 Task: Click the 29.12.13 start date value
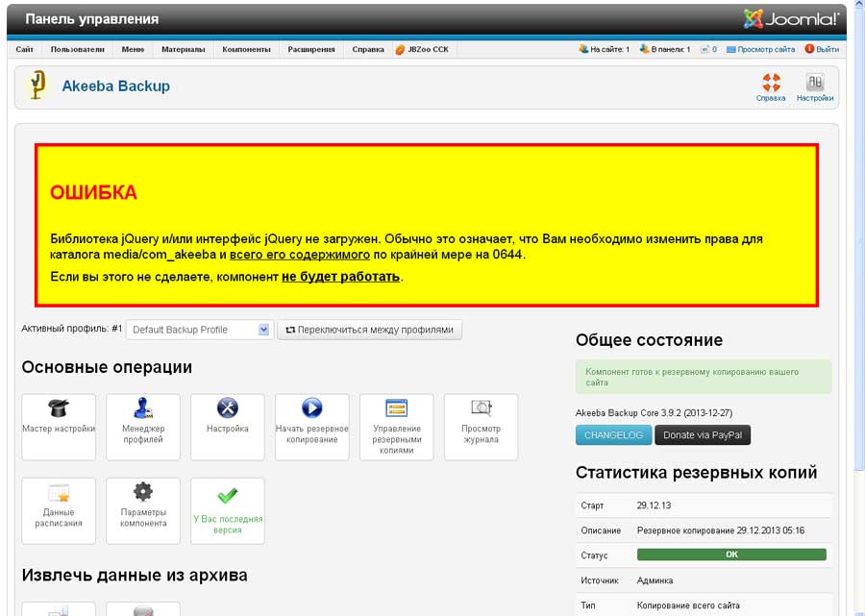654,505
